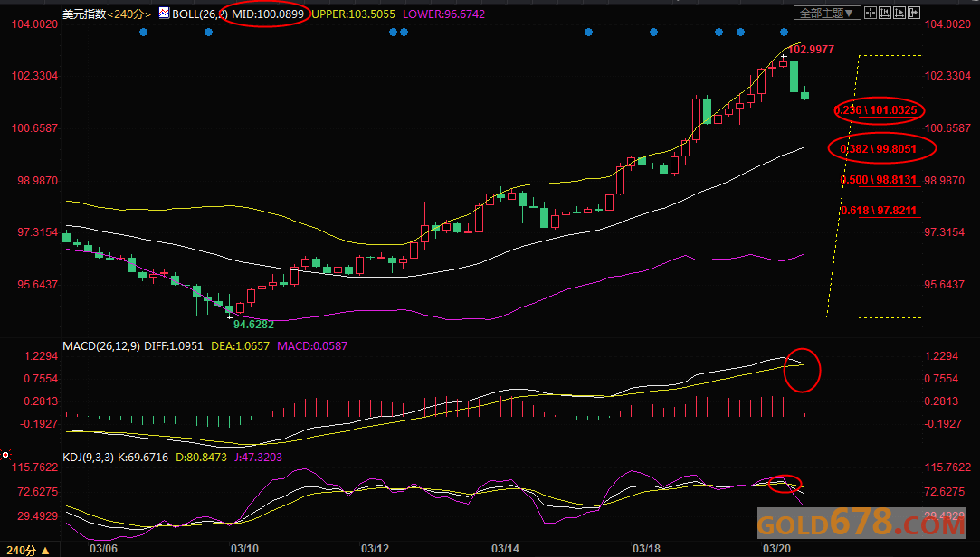Click the 0.618 \ 97.8211 Fibonacci level

(878, 211)
